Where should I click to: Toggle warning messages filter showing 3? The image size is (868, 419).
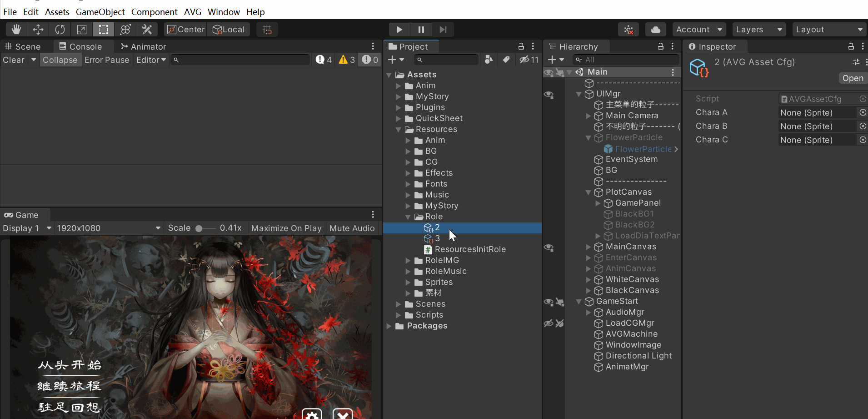click(x=347, y=60)
